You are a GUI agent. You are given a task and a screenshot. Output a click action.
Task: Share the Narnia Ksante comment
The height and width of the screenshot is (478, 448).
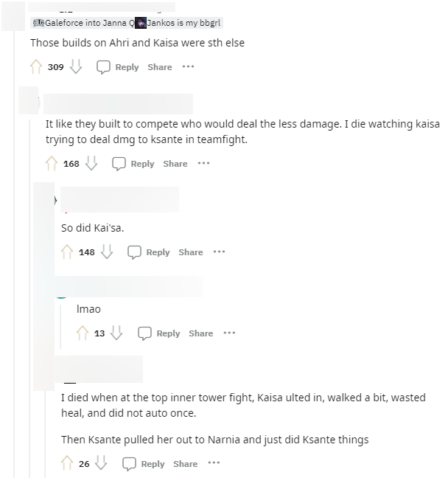click(x=186, y=464)
